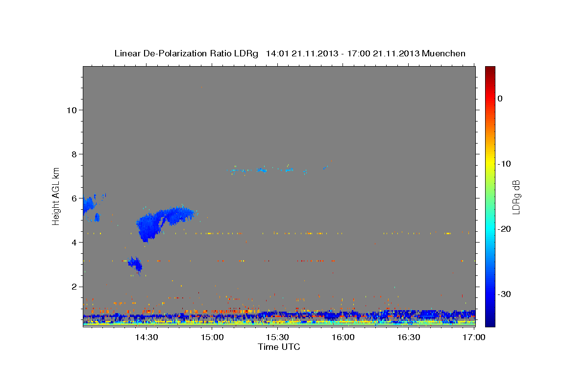Image resolution: width=588 pixels, height=392 pixels.
Task: Click the height tick label 8
Action: point(74,154)
